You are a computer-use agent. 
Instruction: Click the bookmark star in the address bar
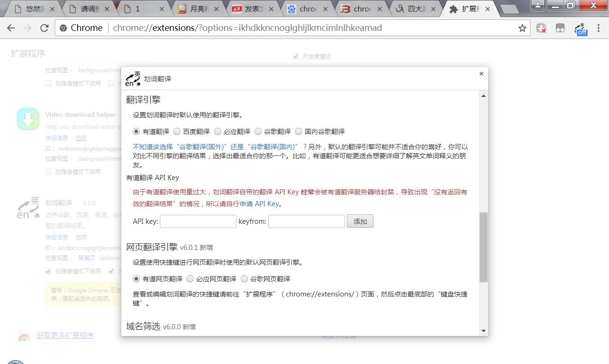522,28
